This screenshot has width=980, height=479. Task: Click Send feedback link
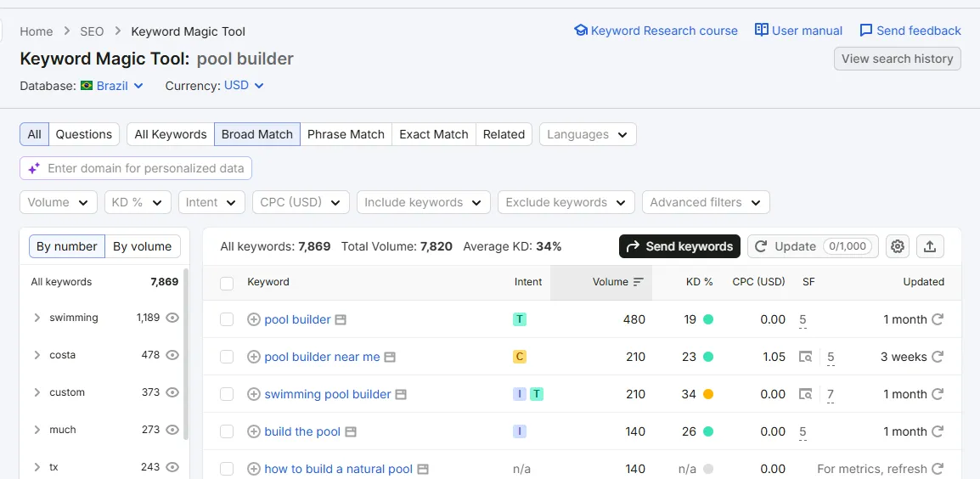tap(910, 31)
